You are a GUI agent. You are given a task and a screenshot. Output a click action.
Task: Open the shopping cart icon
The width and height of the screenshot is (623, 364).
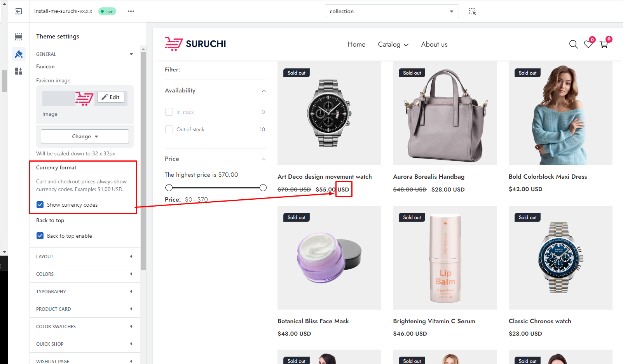tap(604, 44)
